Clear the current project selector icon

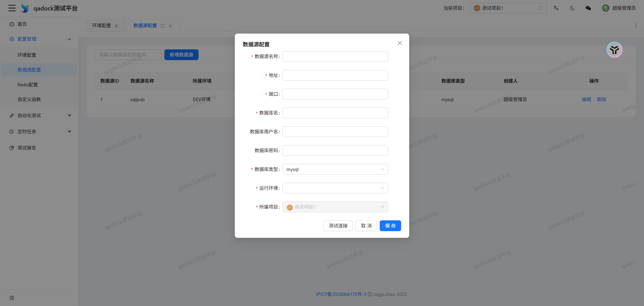pyautogui.click(x=541, y=8)
